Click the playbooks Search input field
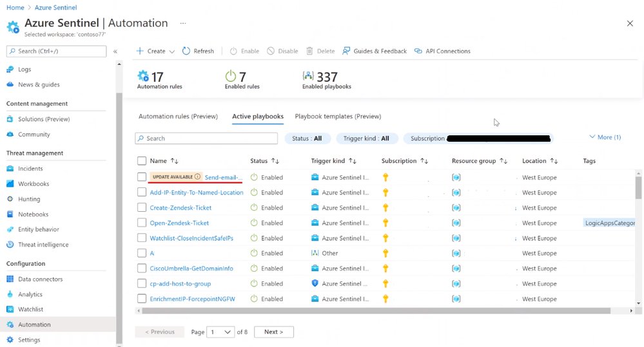644x347 pixels. point(206,138)
